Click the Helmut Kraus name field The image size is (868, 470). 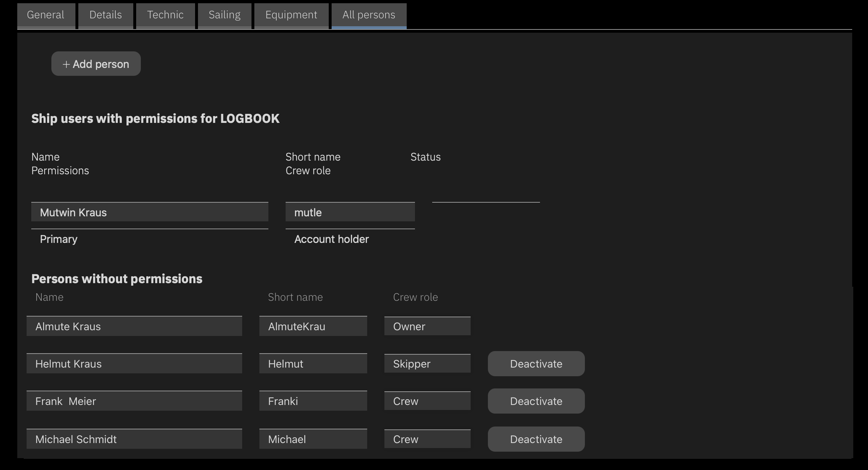pos(134,364)
